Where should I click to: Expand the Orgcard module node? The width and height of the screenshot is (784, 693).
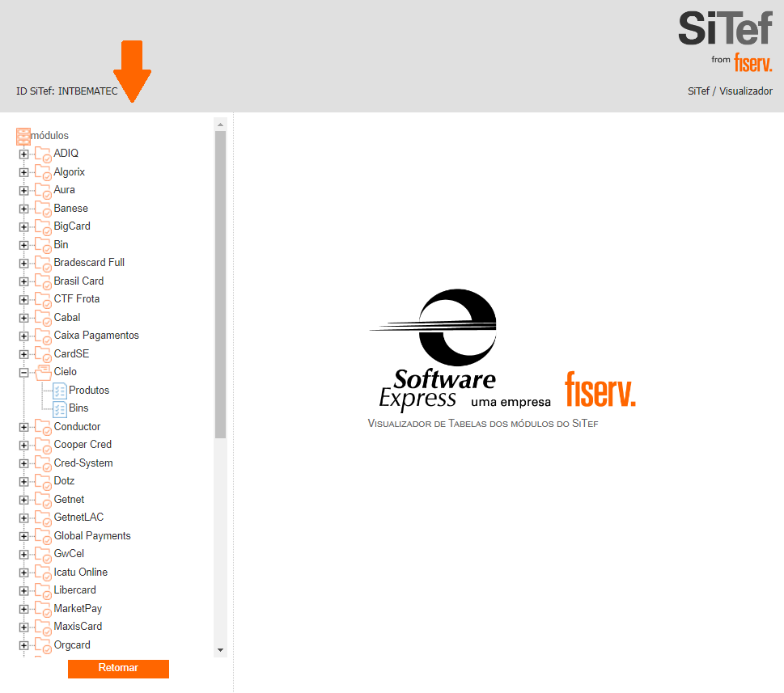23,645
